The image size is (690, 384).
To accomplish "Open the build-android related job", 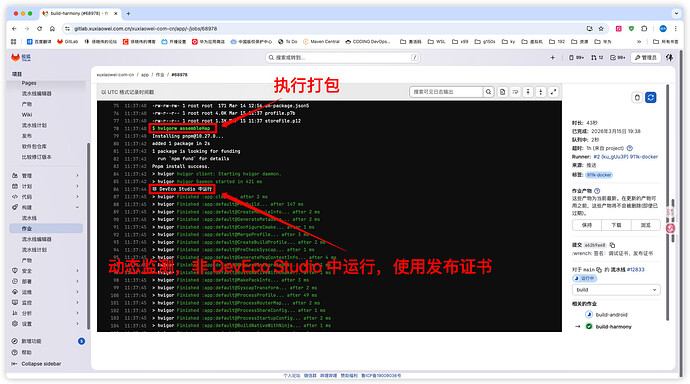I will [x=611, y=315].
